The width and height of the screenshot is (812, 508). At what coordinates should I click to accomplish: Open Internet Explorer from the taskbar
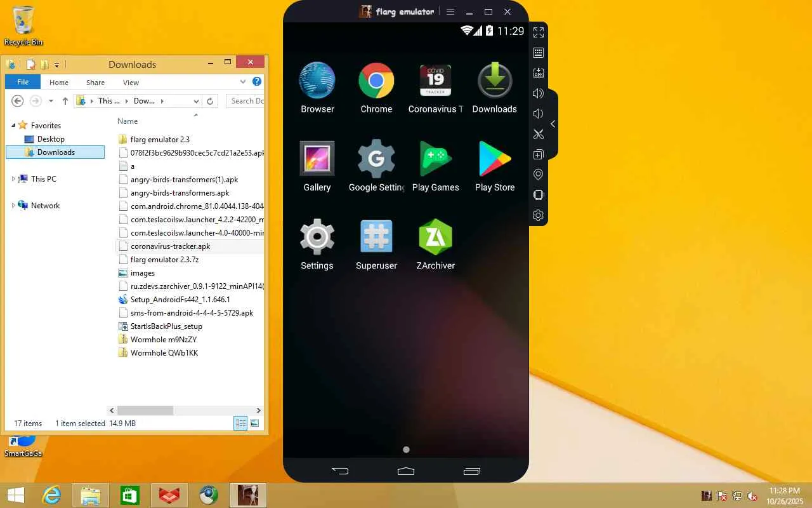point(51,495)
